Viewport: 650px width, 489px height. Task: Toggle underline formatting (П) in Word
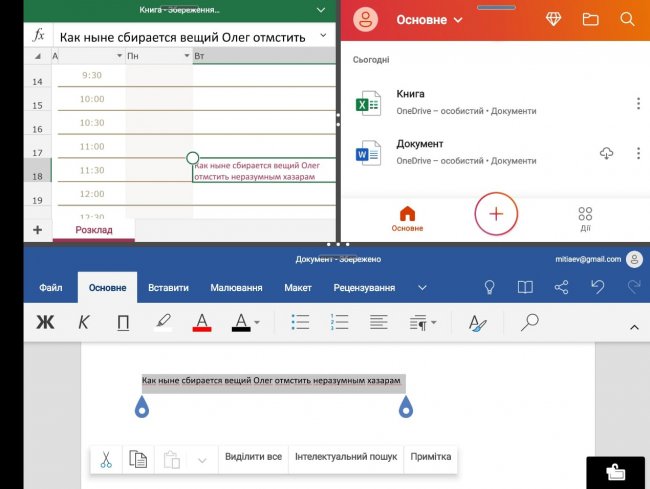(x=123, y=322)
